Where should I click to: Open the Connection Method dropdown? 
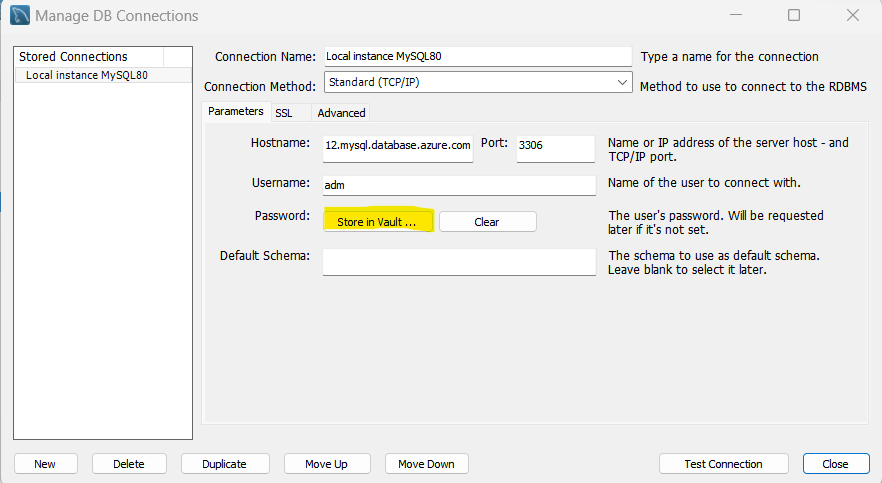pos(478,82)
